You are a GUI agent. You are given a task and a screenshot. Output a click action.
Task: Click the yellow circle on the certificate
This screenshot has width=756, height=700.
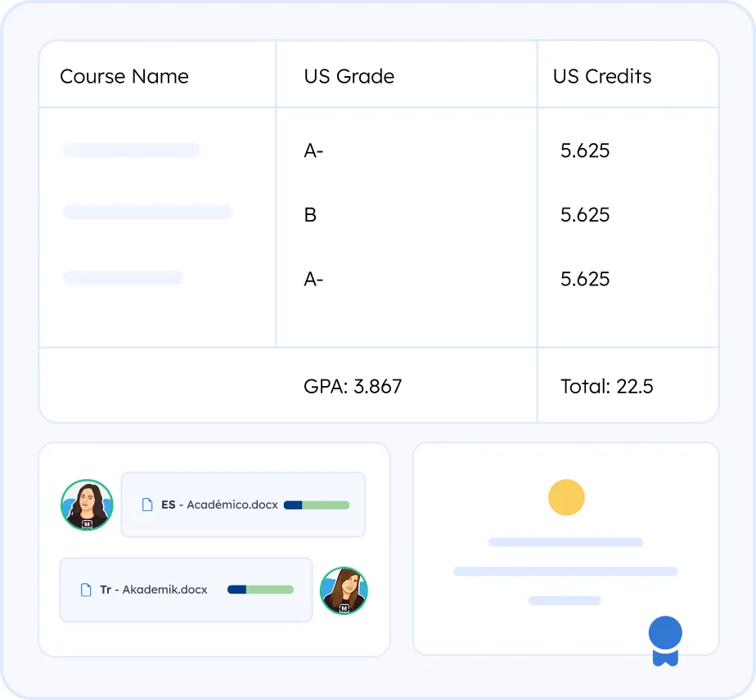(x=566, y=497)
